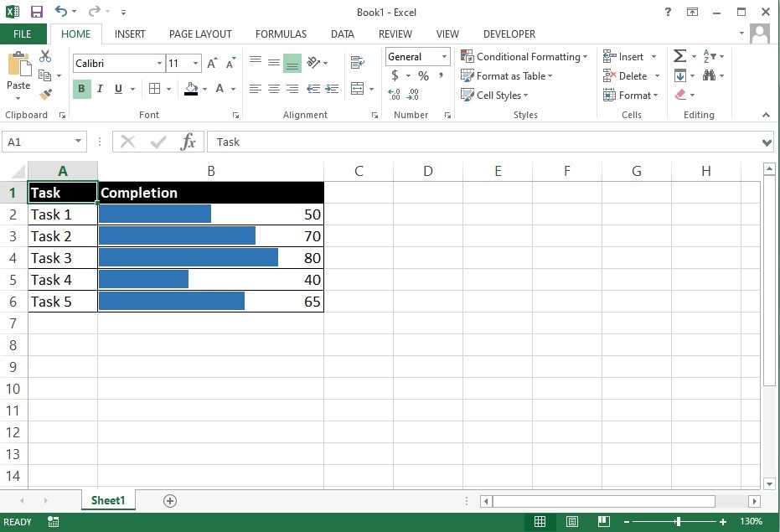Viewport: 780px width, 532px height.
Task: Click the Save icon in quick access toolbar
Action: (x=37, y=12)
